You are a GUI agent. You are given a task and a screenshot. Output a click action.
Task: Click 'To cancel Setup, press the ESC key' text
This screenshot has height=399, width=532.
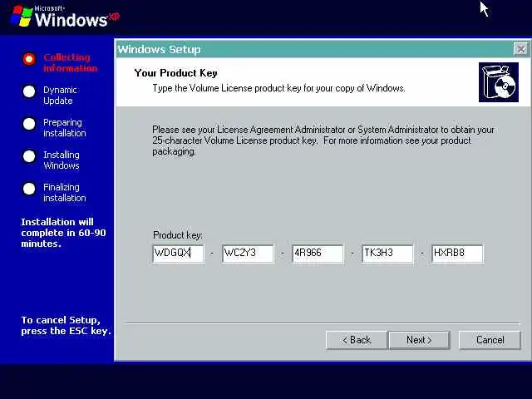pos(66,325)
